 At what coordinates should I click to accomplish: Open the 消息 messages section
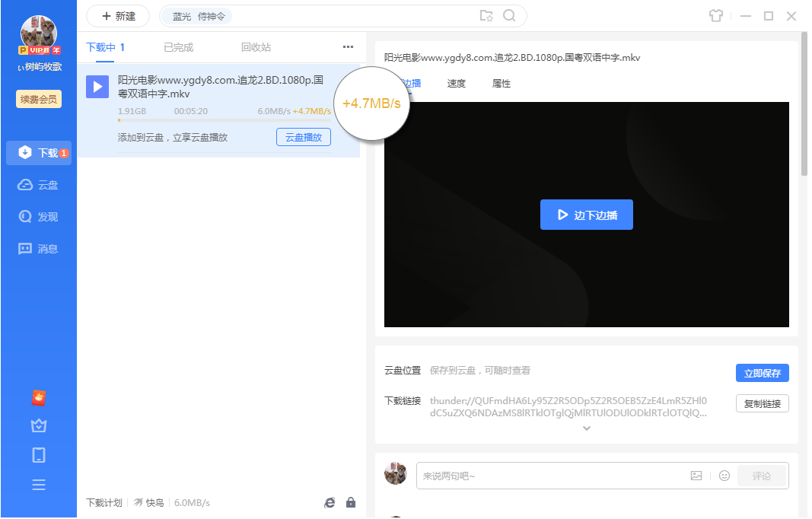[39, 249]
